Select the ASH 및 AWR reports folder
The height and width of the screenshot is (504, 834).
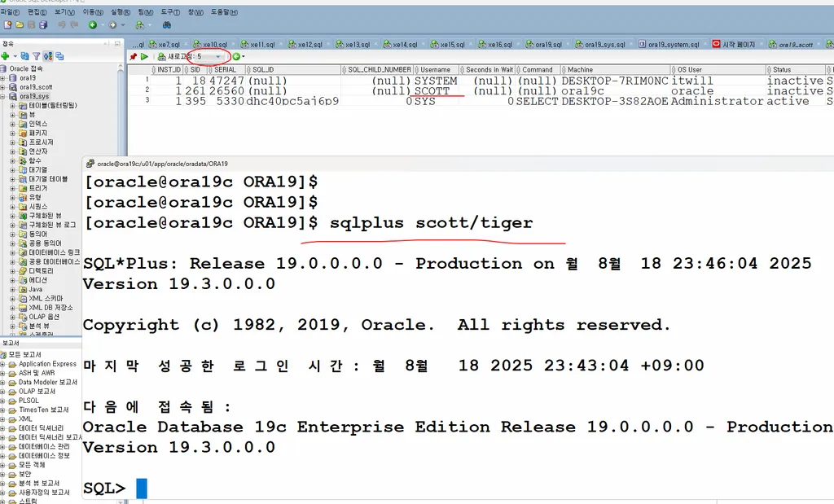(37, 373)
